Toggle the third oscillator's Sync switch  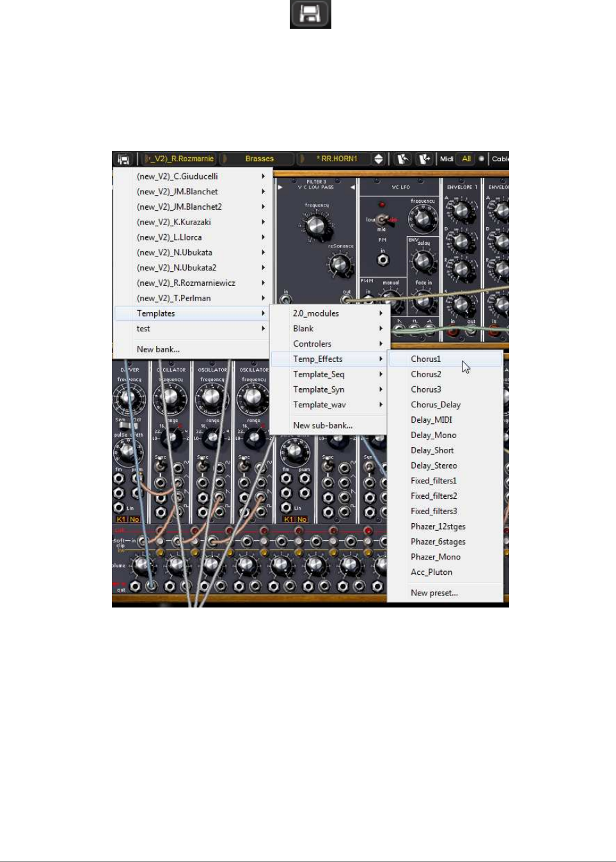coord(244,466)
